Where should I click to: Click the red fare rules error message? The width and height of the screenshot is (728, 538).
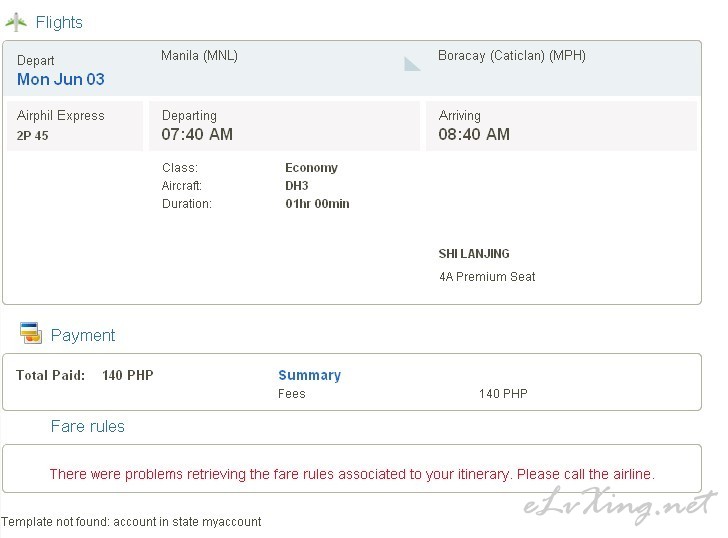(352, 474)
